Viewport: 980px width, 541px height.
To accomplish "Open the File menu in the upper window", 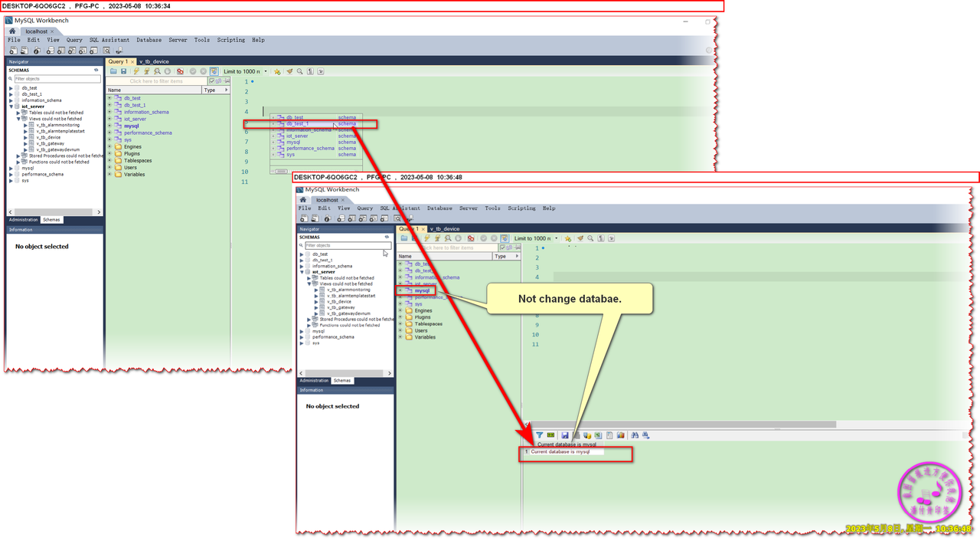I will (x=14, y=40).
